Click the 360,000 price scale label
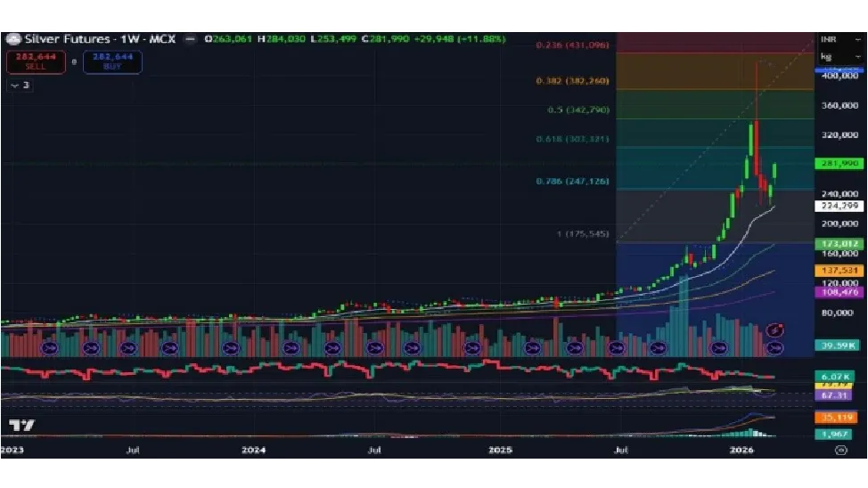 pyautogui.click(x=839, y=105)
